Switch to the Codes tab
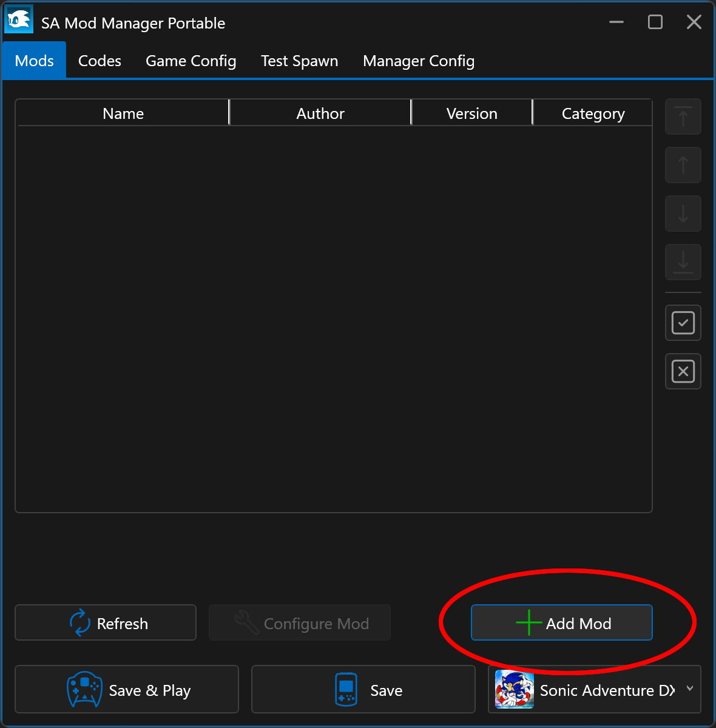Screen dimensions: 716x728 coord(100,61)
